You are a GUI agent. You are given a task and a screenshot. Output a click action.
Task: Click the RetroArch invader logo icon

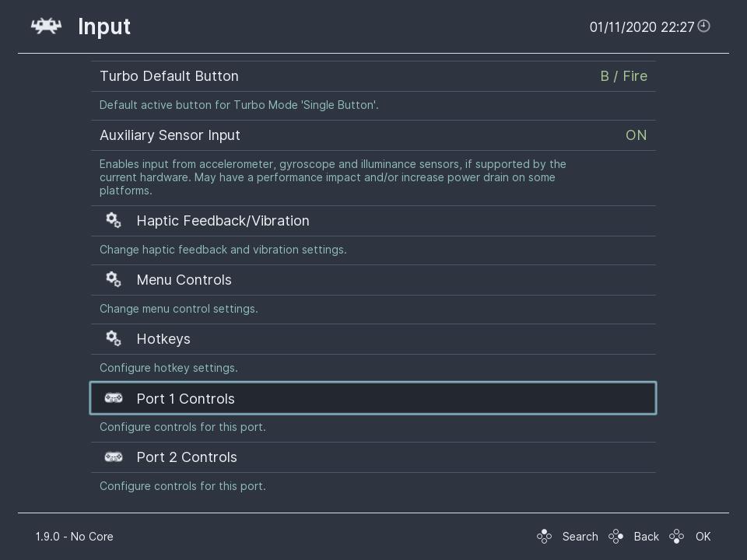[46, 26]
